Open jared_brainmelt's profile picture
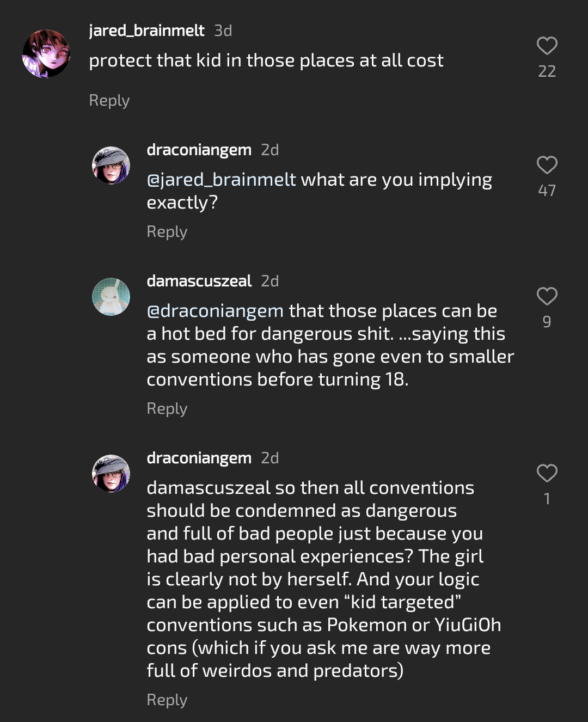Screen dimensions: 588x722 pyautogui.click(x=46, y=53)
